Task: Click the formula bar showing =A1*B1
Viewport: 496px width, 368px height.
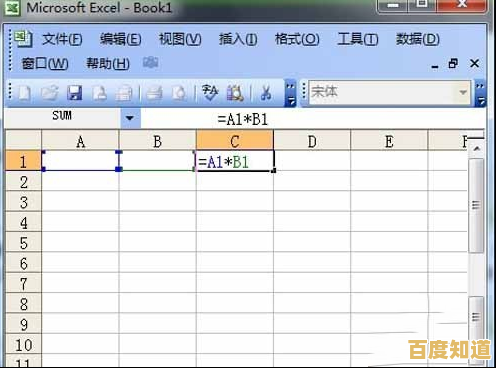Action: pos(312,119)
